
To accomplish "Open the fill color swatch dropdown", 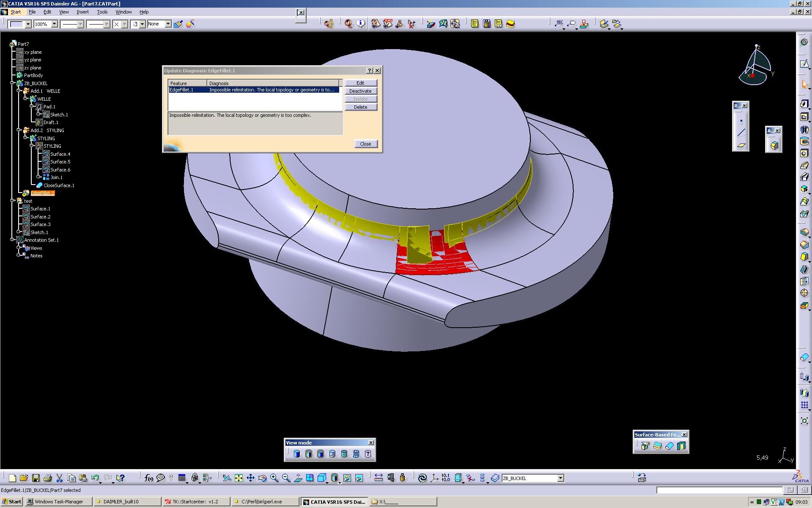I will [28, 24].
